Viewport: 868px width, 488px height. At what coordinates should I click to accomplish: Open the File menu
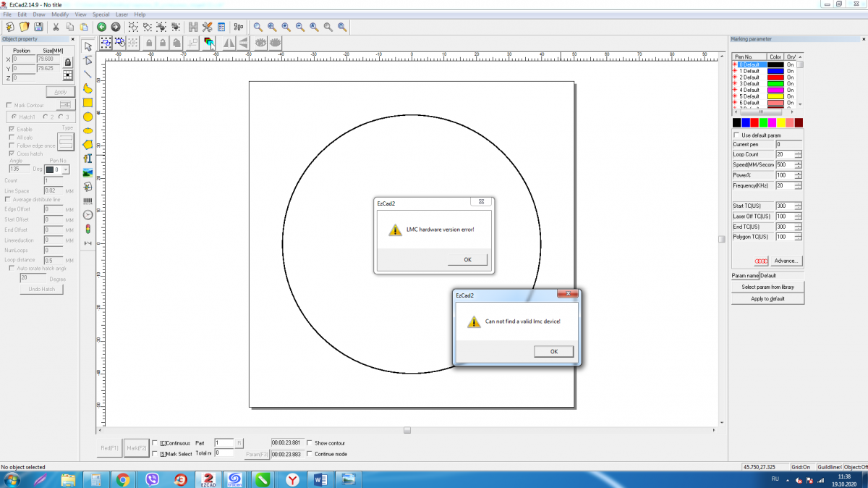click(x=7, y=14)
